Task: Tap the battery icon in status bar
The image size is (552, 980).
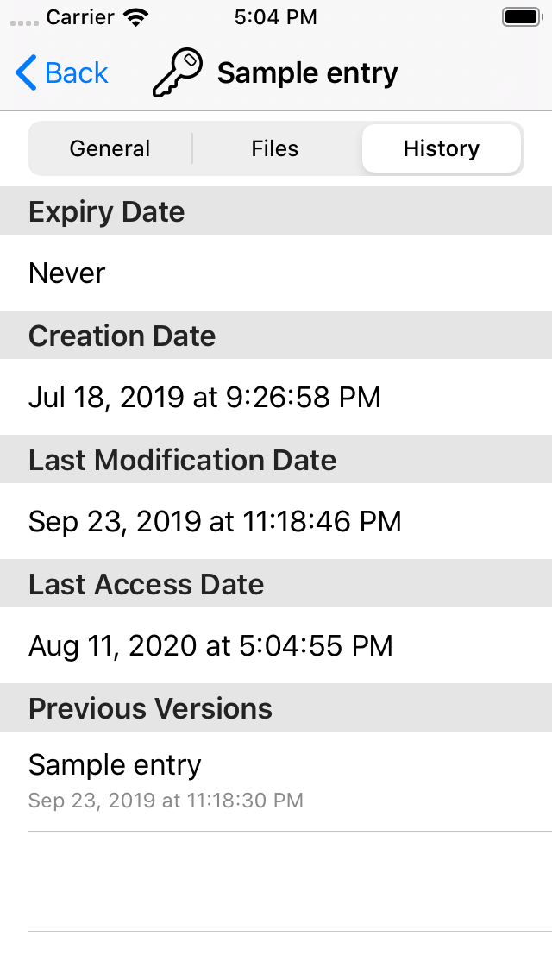Action: [x=521, y=15]
